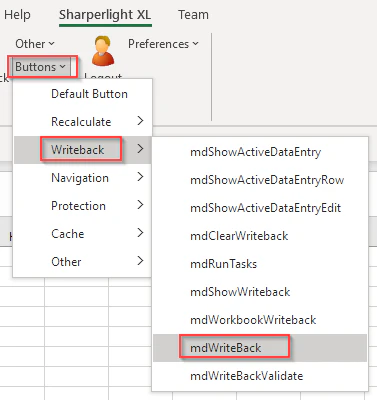Collapse the Buttons dropdown menu
The image size is (377, 400).
tap(41, 67)
